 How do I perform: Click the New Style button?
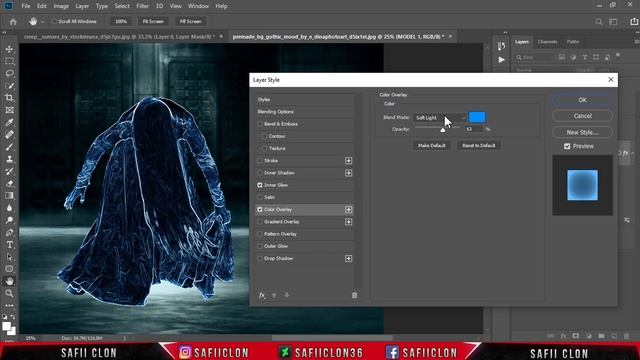582,132
